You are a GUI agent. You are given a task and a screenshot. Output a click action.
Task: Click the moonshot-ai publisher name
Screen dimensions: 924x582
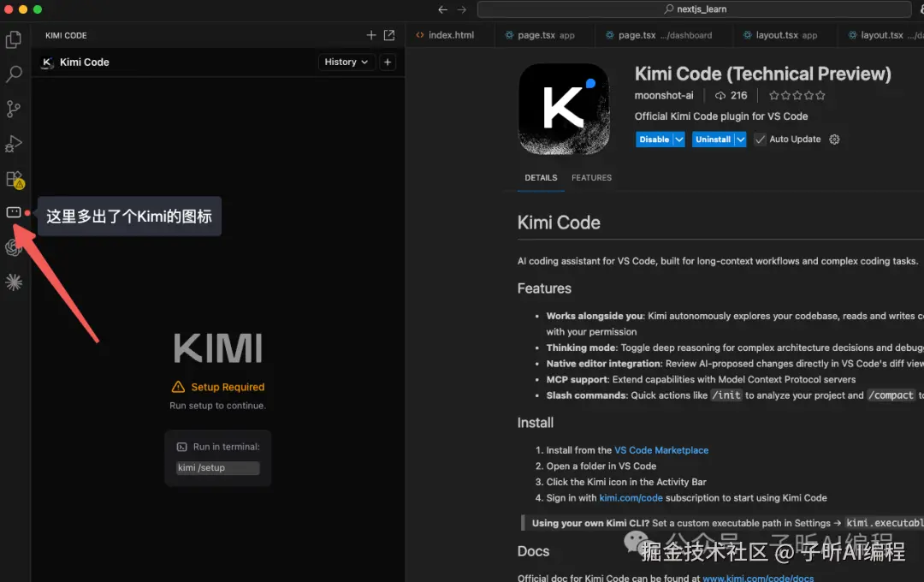click(664, 96)
